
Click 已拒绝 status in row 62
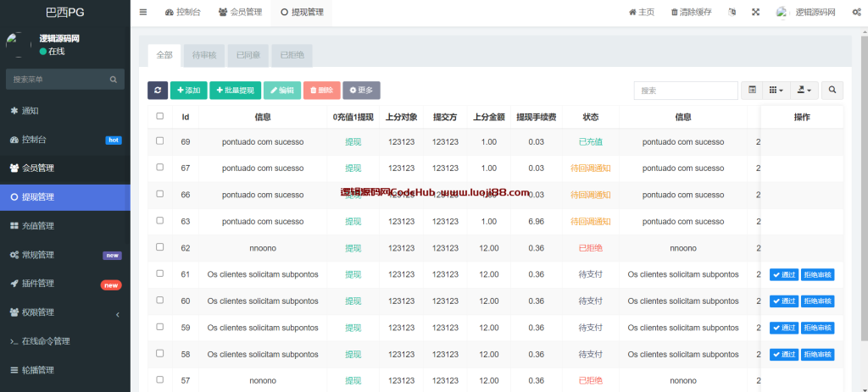[x=591, y=248]
